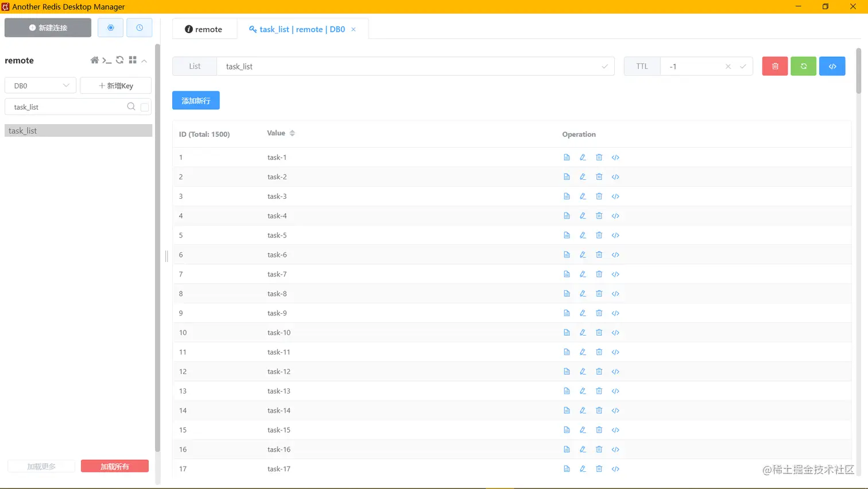The width and height of the screenshot is (868, 489).
Task: Click the task-11 value cell
Action: (279, 352)
